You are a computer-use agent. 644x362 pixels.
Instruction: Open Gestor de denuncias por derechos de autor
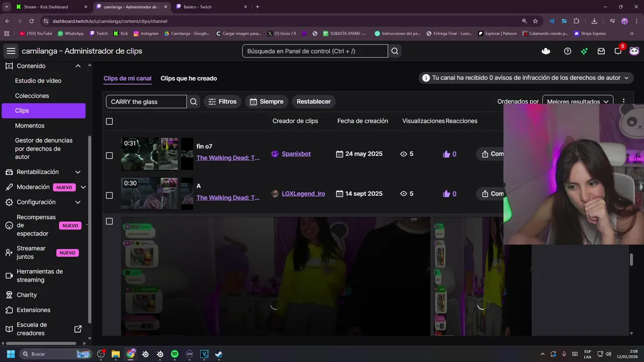pyautogui.click(x=44, y=149)
